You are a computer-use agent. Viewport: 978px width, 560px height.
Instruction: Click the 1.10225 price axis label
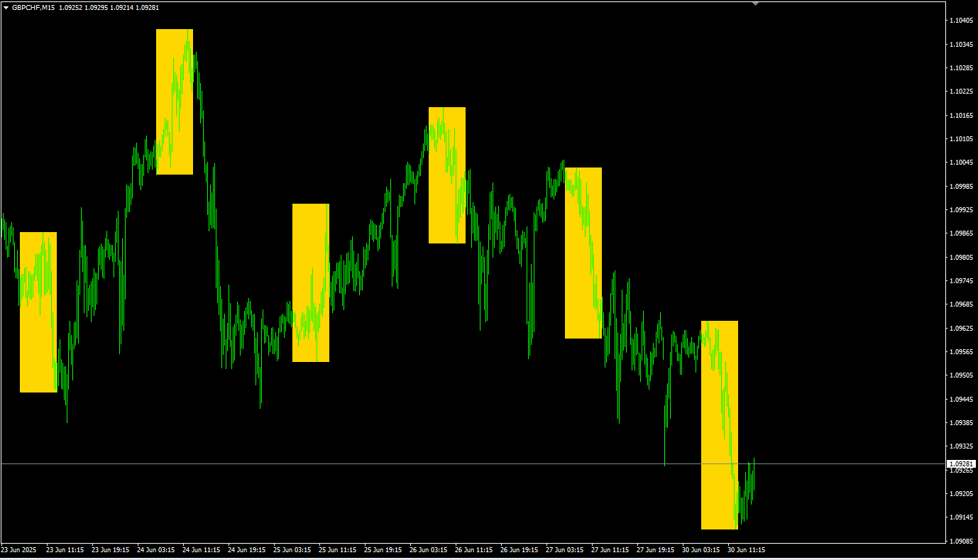(x=962, y=92)
